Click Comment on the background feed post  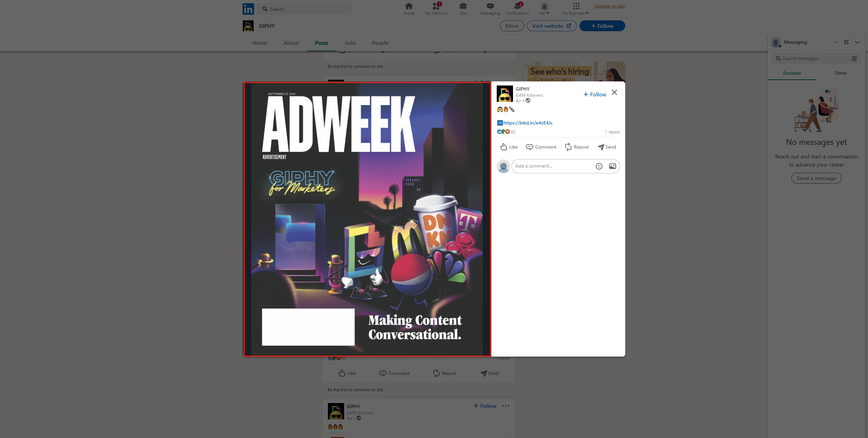coord(394,373)
